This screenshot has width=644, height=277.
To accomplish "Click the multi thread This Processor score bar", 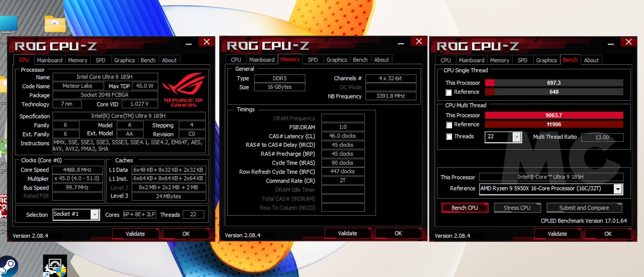I will [553, 116].
